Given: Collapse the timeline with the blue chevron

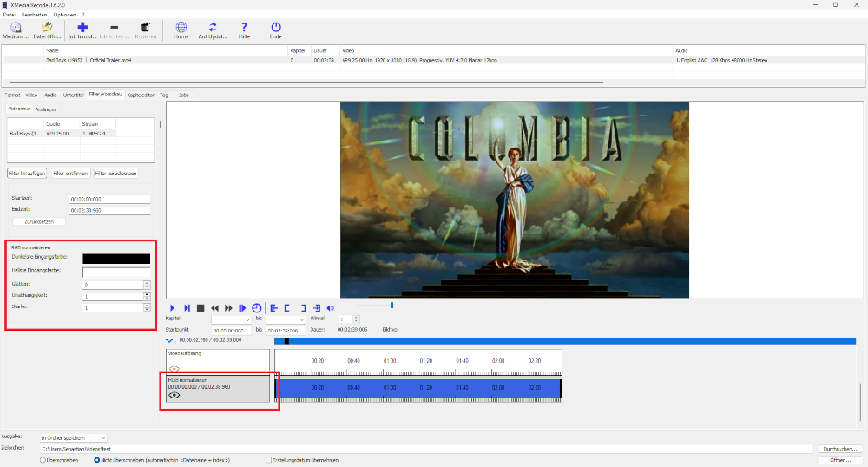Looking at the screenshot, I should [x=170, y=341].
